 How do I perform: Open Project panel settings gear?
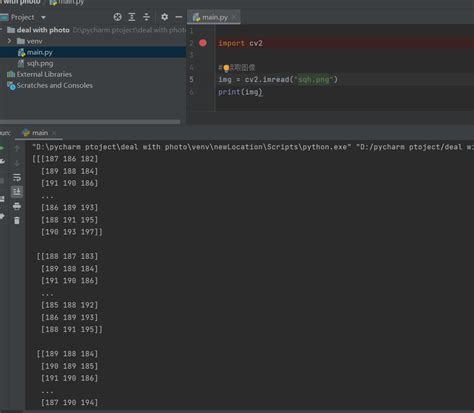point(164,17)
